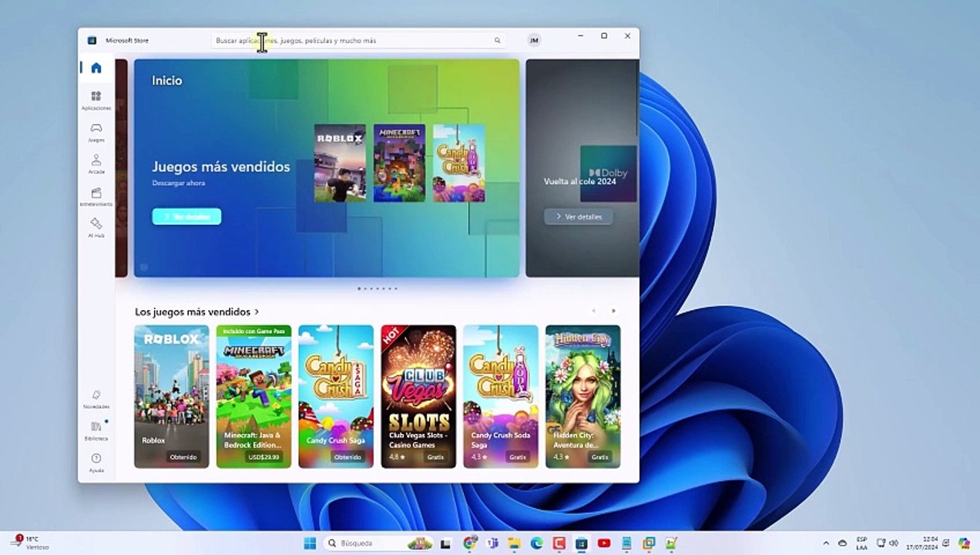Click Ver detalles on Vuelta al cole banner

579,217
